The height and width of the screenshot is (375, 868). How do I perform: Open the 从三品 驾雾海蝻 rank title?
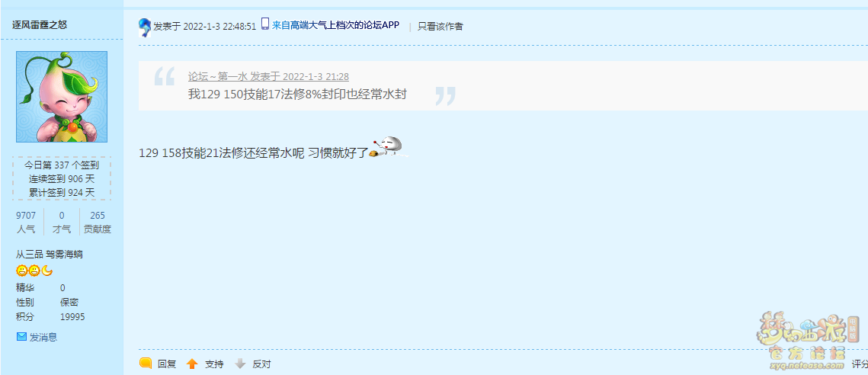point(50,255)
